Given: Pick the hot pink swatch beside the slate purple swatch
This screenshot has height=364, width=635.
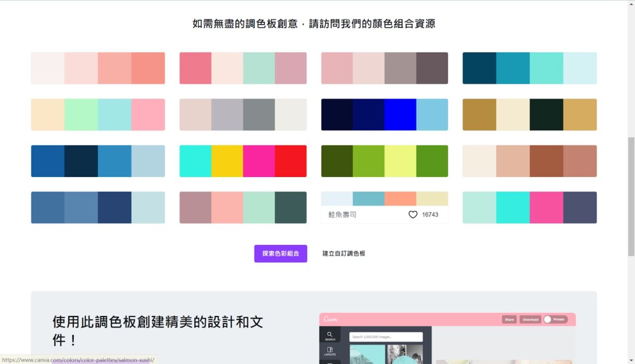Looking at the screenshot, I should coord(546,207).
